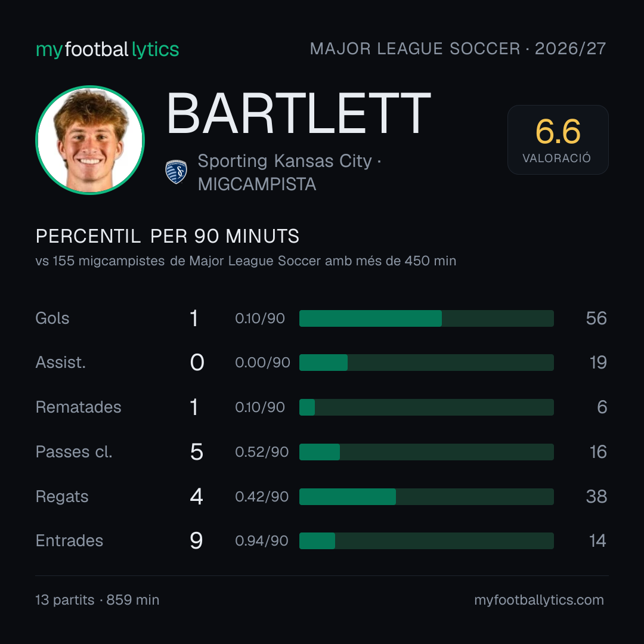
Task: Select the Gols stat label
Action: pyautogui.click(x=52, y=318)
